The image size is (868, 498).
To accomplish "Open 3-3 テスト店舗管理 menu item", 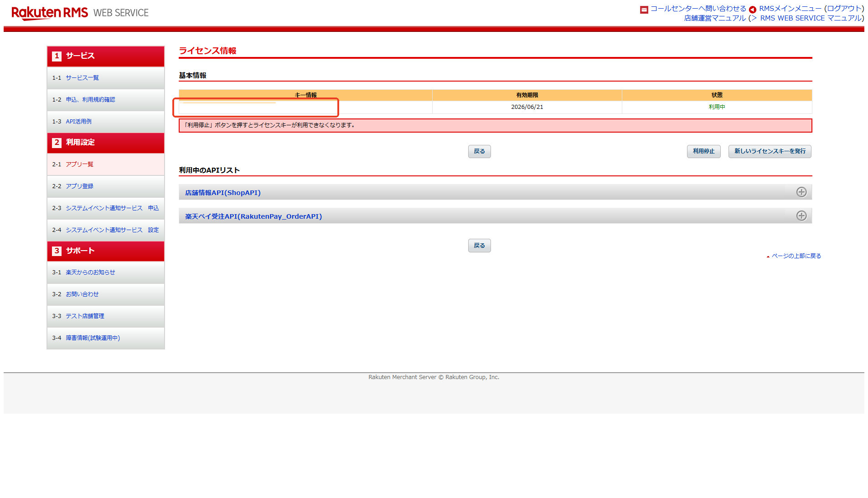I will pos(106,316).
